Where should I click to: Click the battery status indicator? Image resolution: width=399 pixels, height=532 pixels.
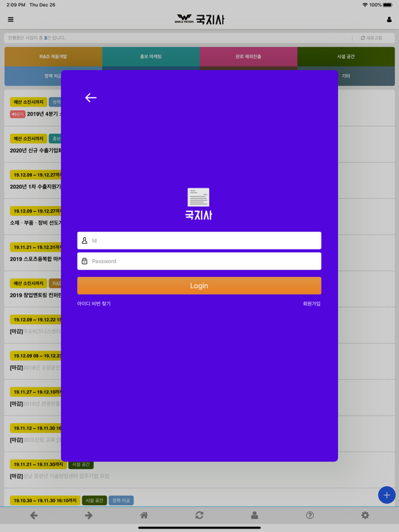click(x=388, y=5)
